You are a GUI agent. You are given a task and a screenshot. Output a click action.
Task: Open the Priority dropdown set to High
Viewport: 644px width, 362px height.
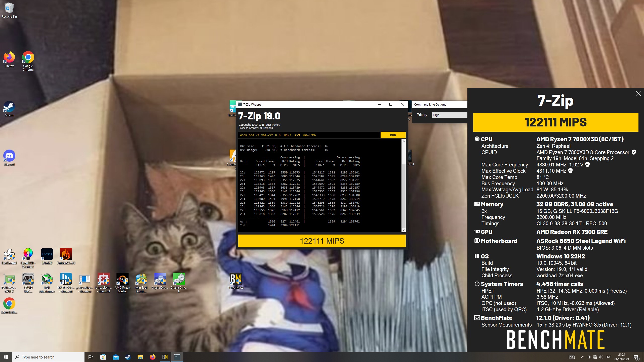(x=449, y=115)
